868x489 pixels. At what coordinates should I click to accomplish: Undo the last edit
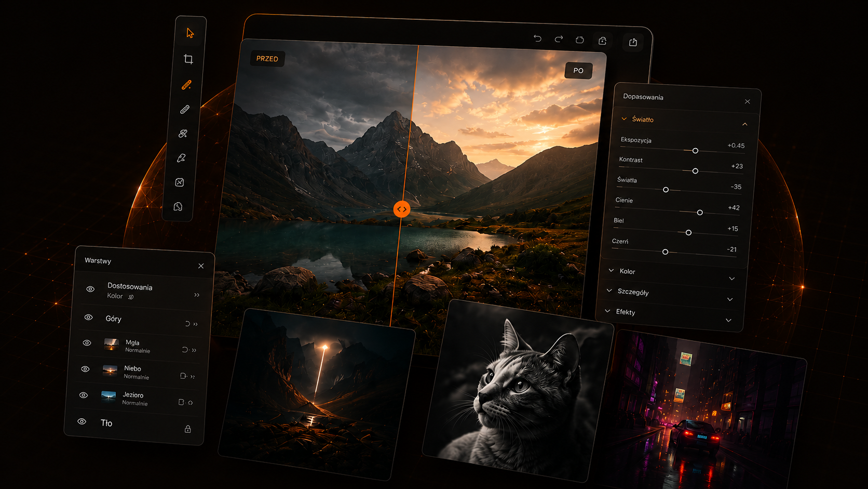pyautogui.click(x=537, y=38)
